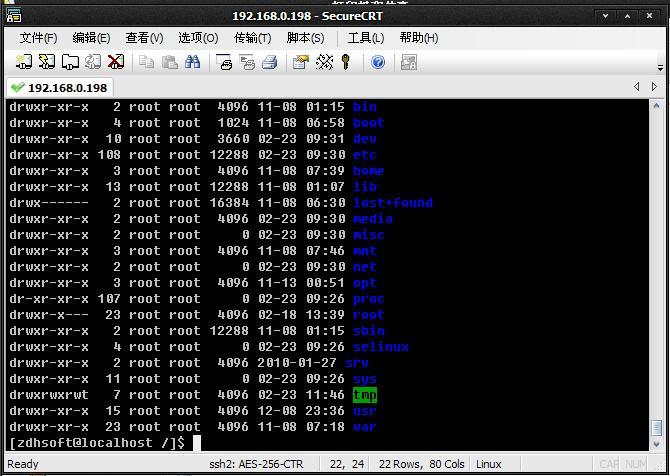Click the var directory name
670x476 pixels.
pyautogui.click(x=364, y=427)
